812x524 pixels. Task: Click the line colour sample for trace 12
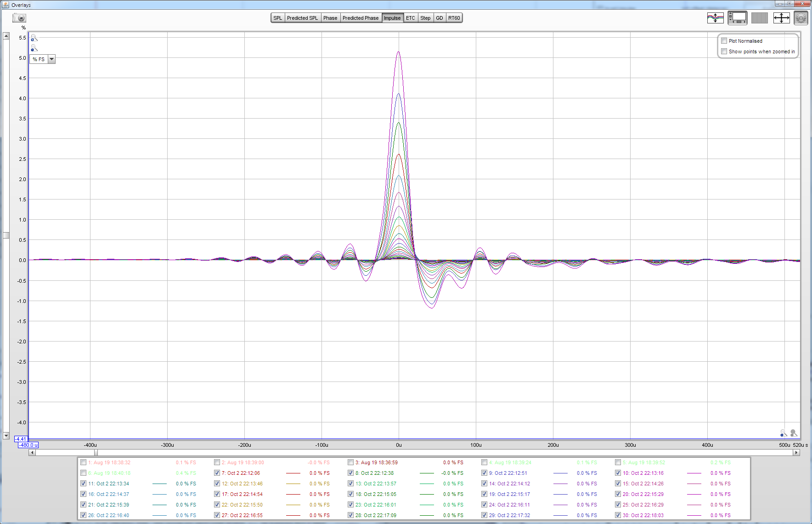[293, 484]
